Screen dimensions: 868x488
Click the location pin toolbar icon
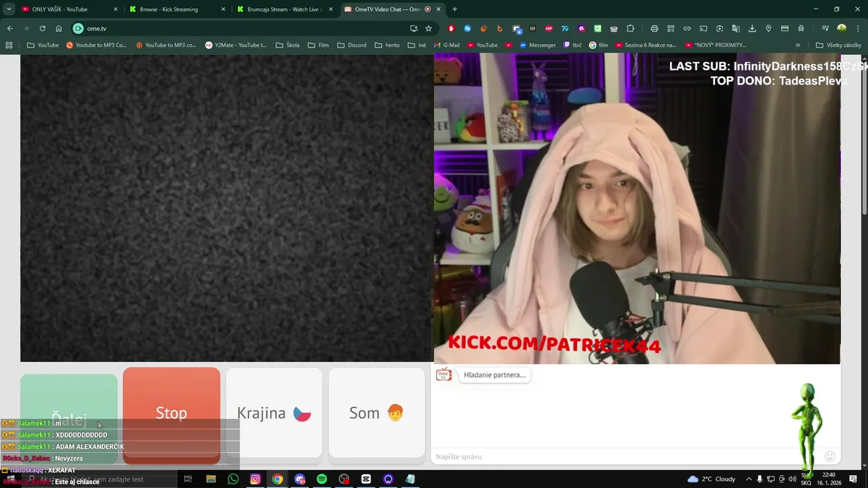point(768,28)
